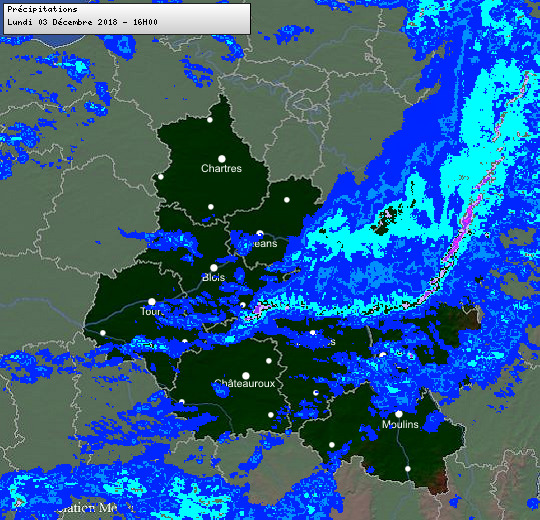Click the partially covered Orléans label
Screen dimensions: 540x520
(x=262, y=243)
